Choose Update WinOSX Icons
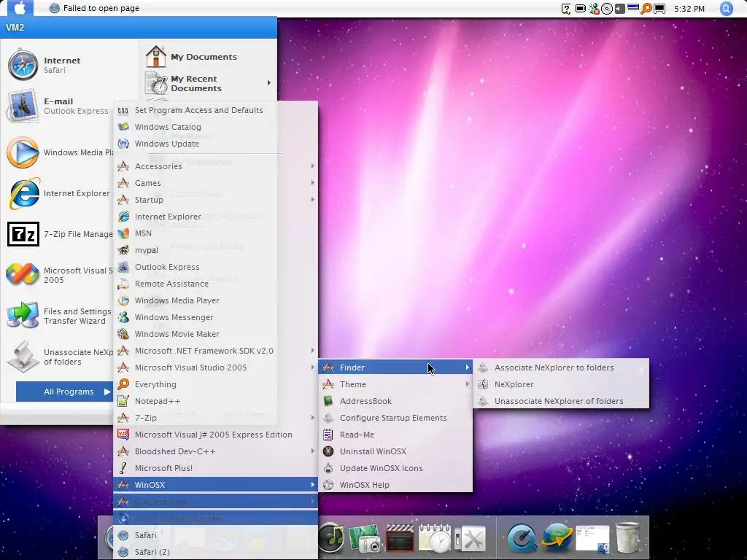The height and width of the screenshot is (560, 747). 395,468
